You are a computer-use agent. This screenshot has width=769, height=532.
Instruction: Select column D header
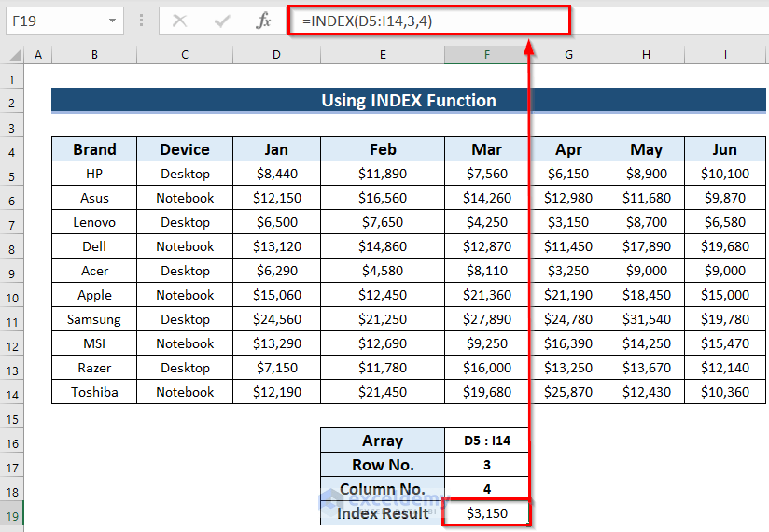(x=276, y=55)
